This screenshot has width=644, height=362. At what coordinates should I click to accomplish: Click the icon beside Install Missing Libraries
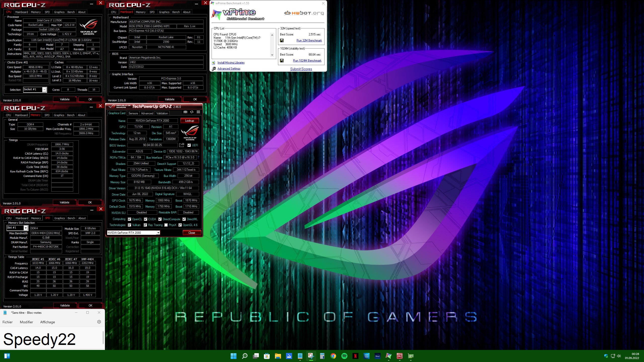point(214,63)
